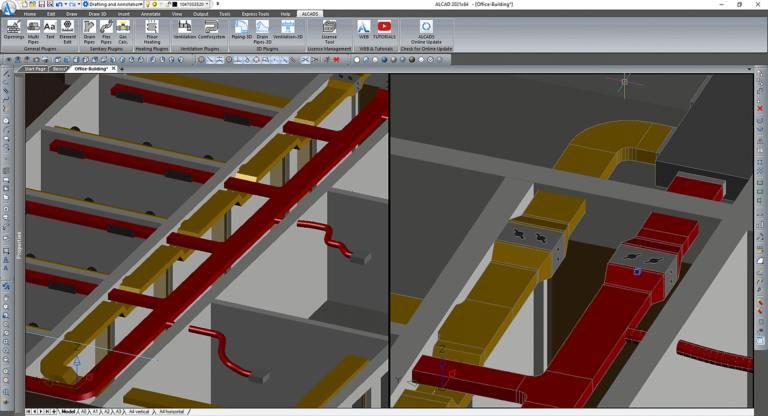Click the red X icon in right toolbar

coord(760,108)
